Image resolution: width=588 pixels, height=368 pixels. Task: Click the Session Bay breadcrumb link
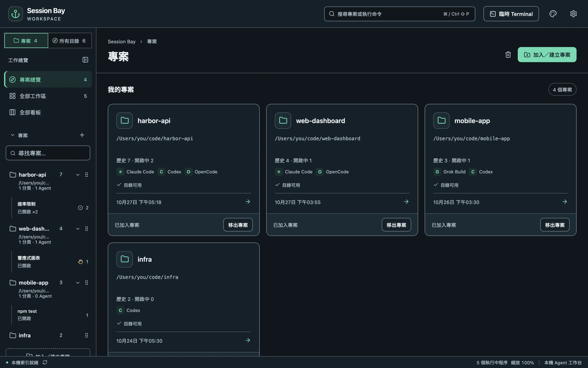[121, 42]
